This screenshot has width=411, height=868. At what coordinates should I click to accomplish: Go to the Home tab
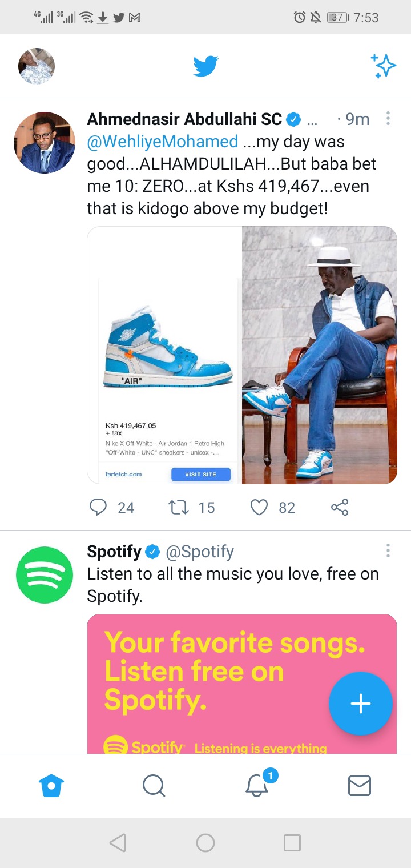(51, 786)
